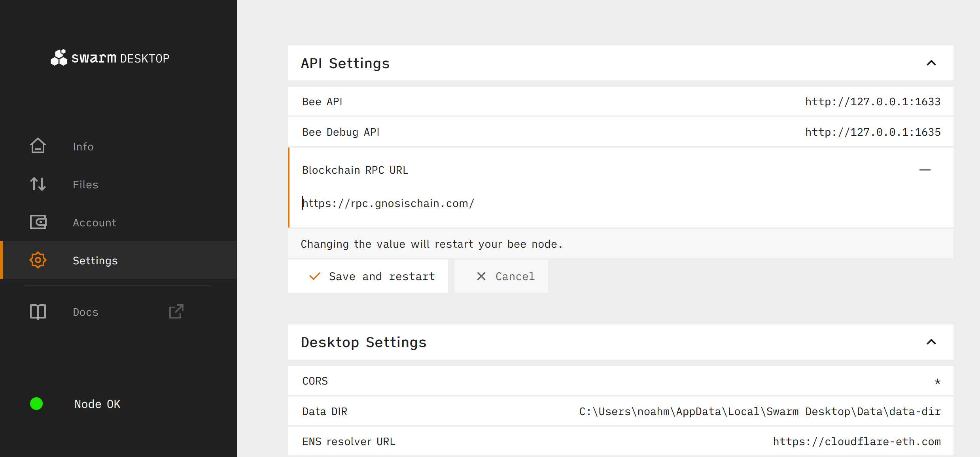
Task: Click the Files up-down arrows icon
Action: (38, 184)
